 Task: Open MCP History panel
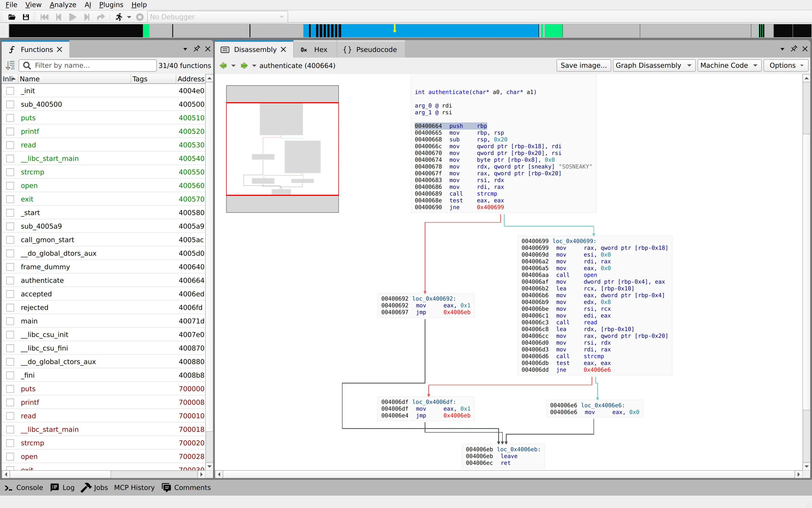[134, 487]
